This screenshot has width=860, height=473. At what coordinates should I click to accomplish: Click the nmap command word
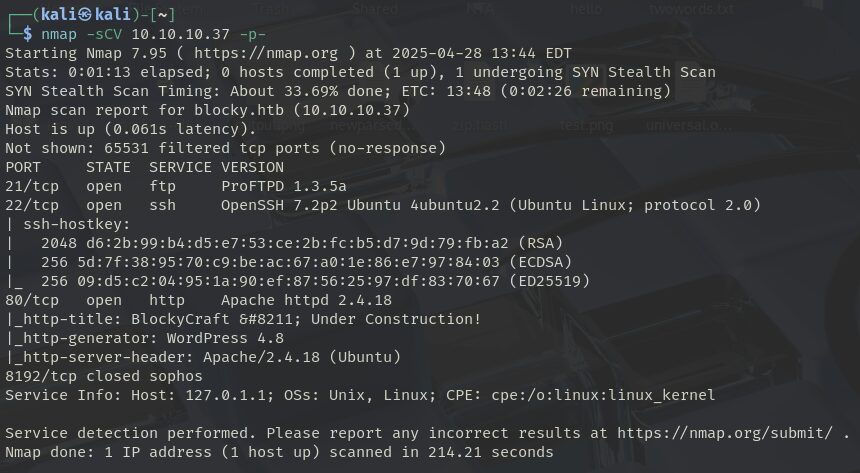pos(59,34)
